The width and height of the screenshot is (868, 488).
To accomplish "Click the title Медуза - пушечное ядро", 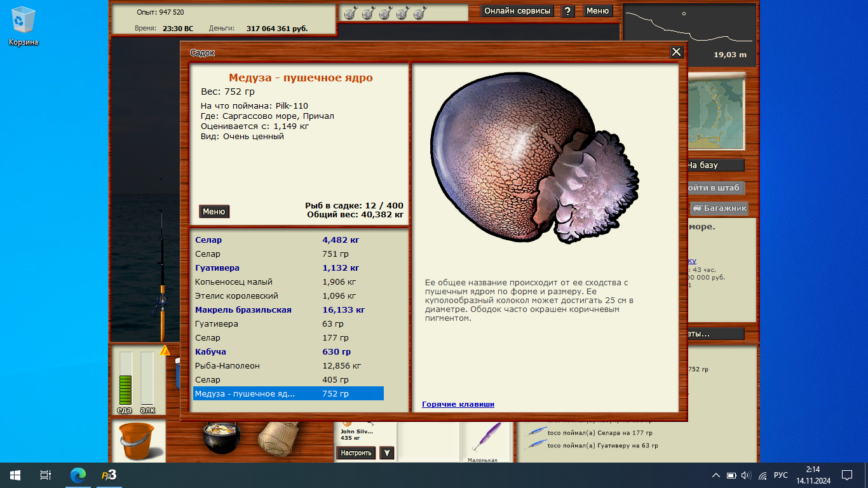I will (x=301, y=78).
